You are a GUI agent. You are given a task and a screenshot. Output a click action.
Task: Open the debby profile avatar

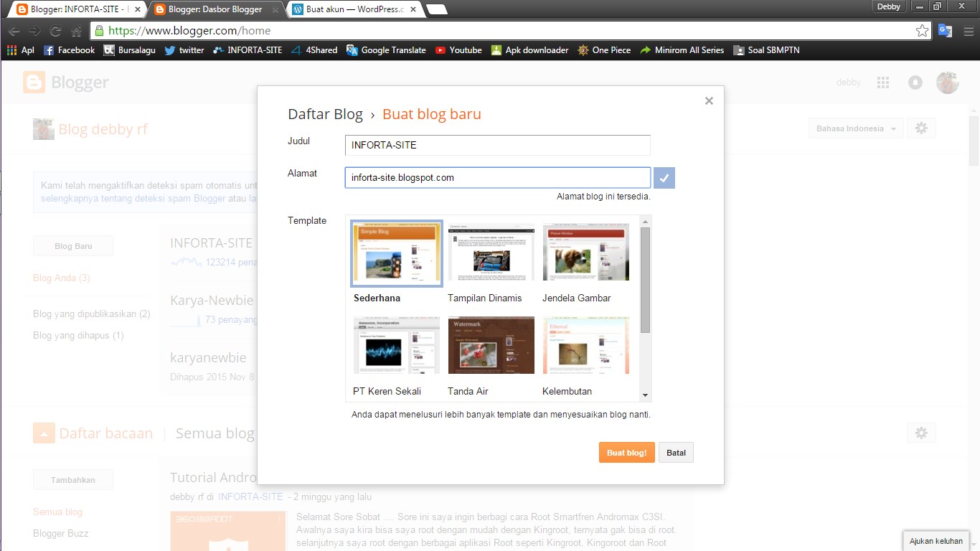click(x=948, y=83)
